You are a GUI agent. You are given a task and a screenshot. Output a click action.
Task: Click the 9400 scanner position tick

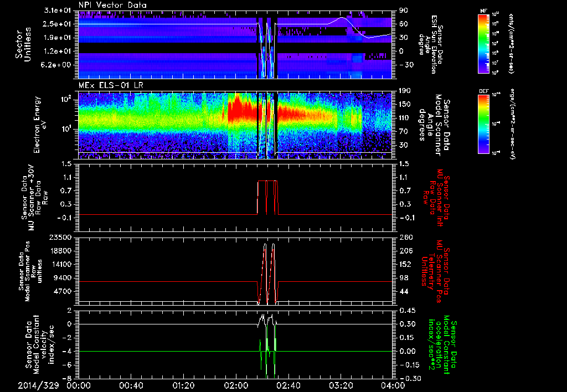pyautogui.click(x=62, y=278)
